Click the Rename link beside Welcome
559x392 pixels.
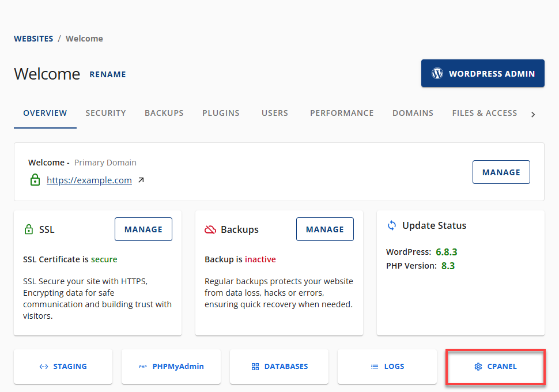tap(108, 74)
